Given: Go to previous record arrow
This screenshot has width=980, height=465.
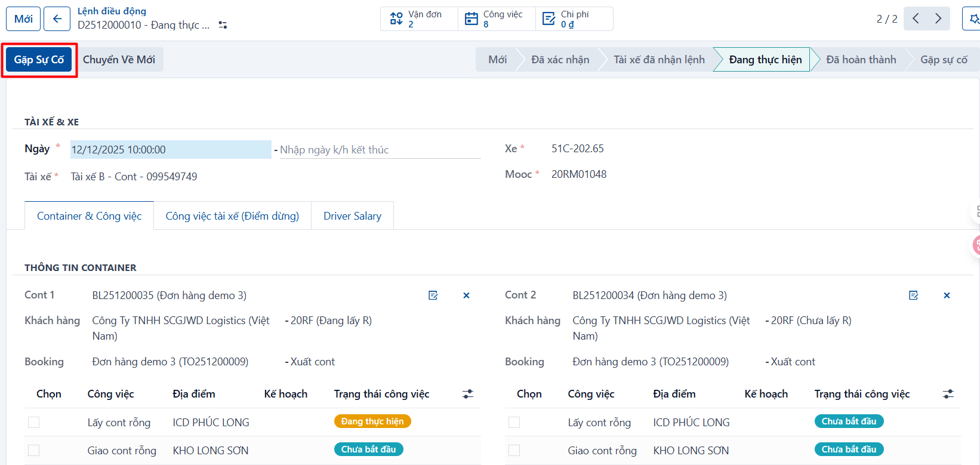Looking at the screenshot, I should [916, 19].
